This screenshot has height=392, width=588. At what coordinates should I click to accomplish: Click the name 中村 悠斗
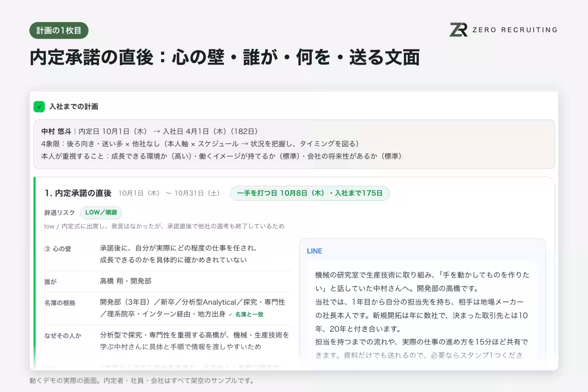[x=56, y=132]
